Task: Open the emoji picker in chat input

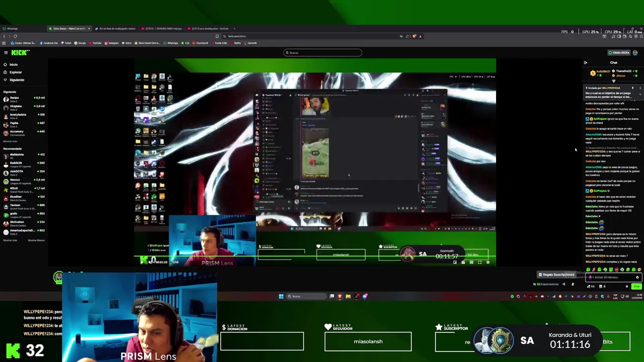Action: [637, 278]
